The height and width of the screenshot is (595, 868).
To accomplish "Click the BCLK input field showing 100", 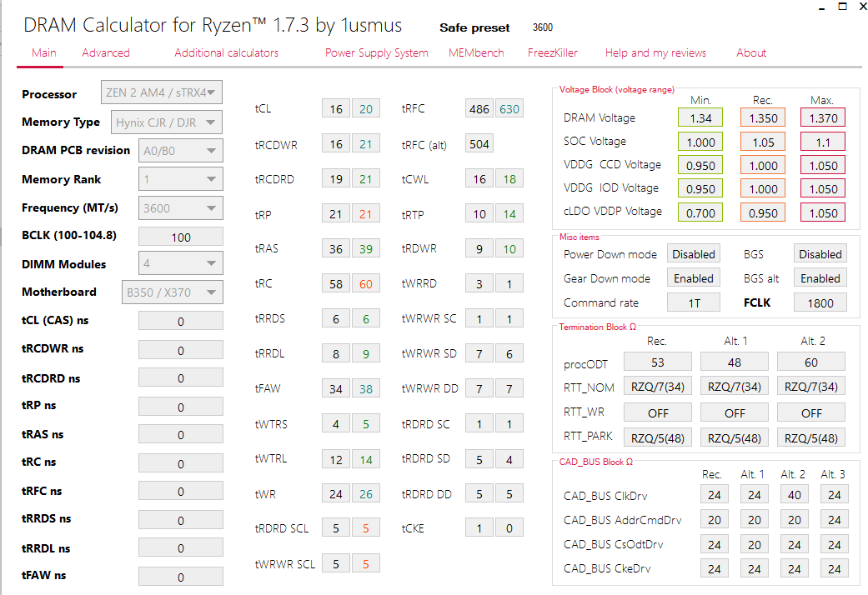I will pyautogui.click(x=180, y=237).
